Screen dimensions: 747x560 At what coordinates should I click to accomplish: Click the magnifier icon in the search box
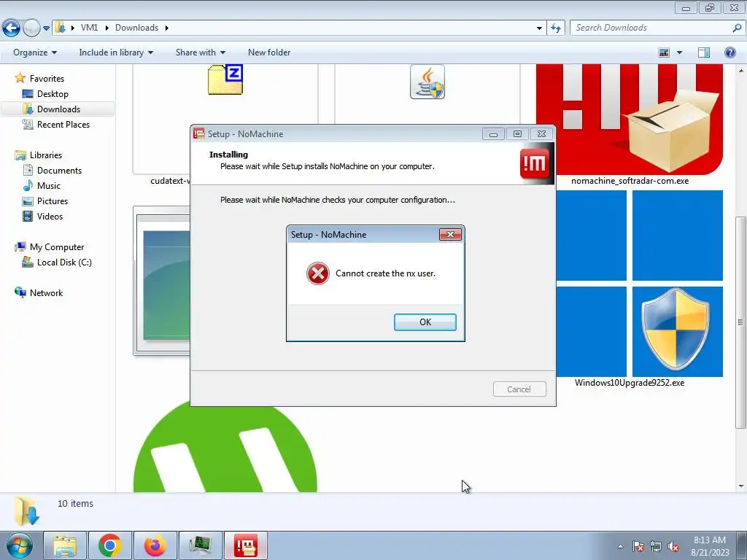coord(737,28)
